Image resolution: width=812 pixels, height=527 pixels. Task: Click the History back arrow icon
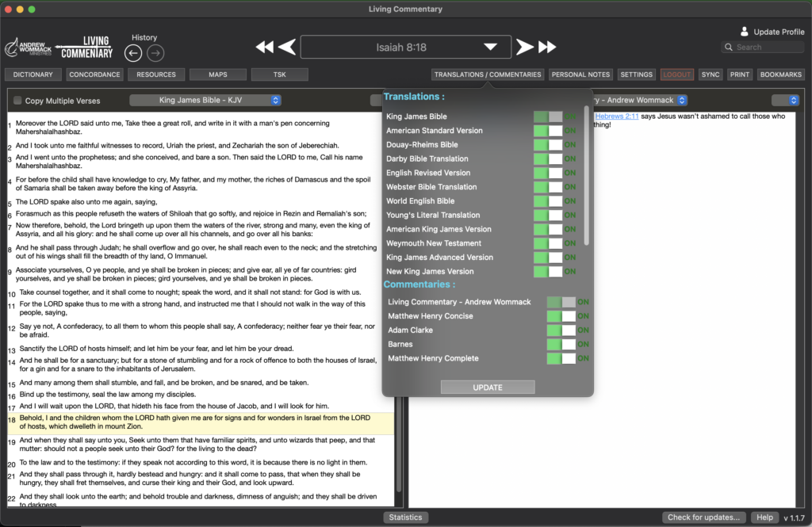134,53
